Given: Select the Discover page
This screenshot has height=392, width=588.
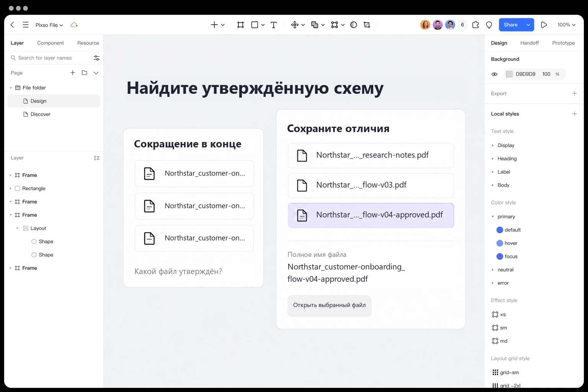Looking at the screenshot, I should tap(41, 114).
